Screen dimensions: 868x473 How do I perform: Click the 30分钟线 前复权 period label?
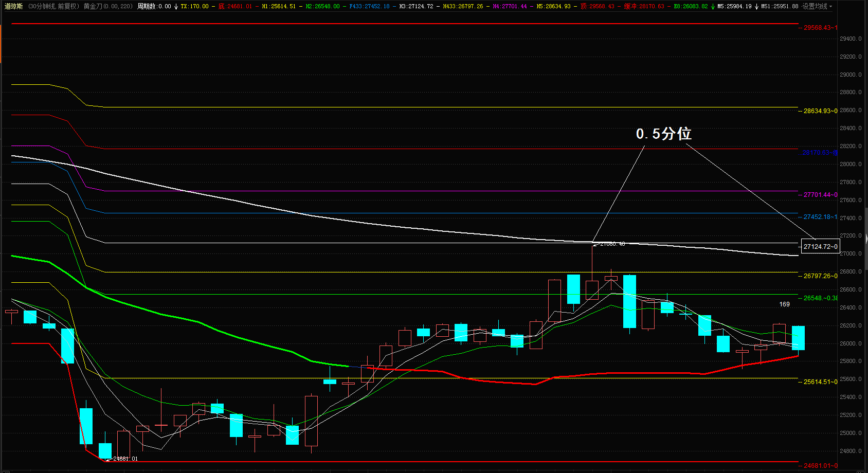tap(53, 6)
